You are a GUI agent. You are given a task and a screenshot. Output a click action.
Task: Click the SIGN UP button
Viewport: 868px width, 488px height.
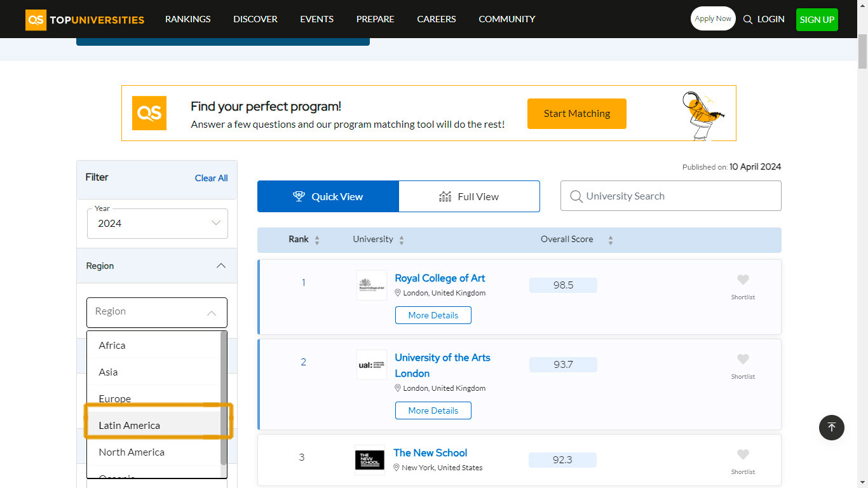click(817, 20)
